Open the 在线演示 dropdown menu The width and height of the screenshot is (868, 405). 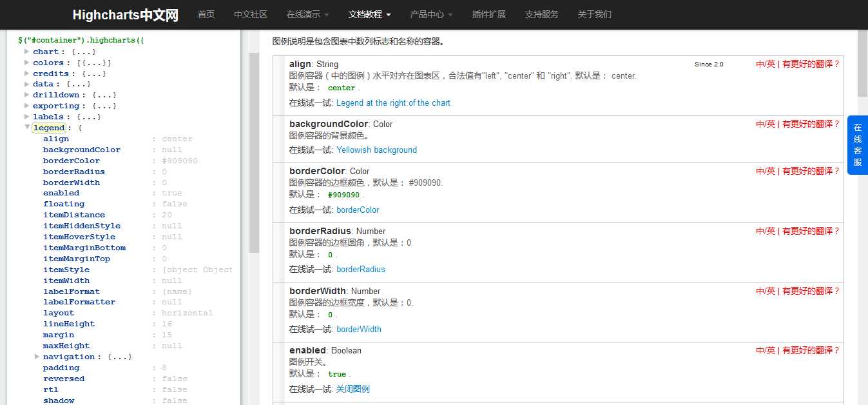tap(307, 14)
